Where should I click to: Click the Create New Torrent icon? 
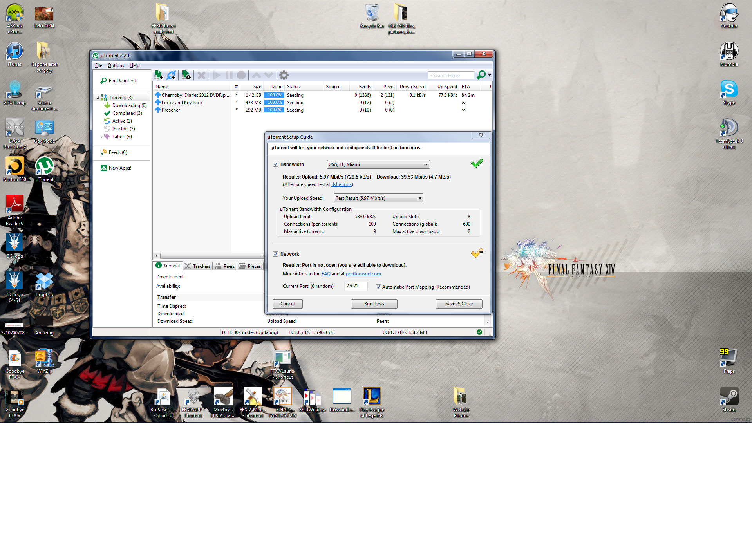pos(186,75)
